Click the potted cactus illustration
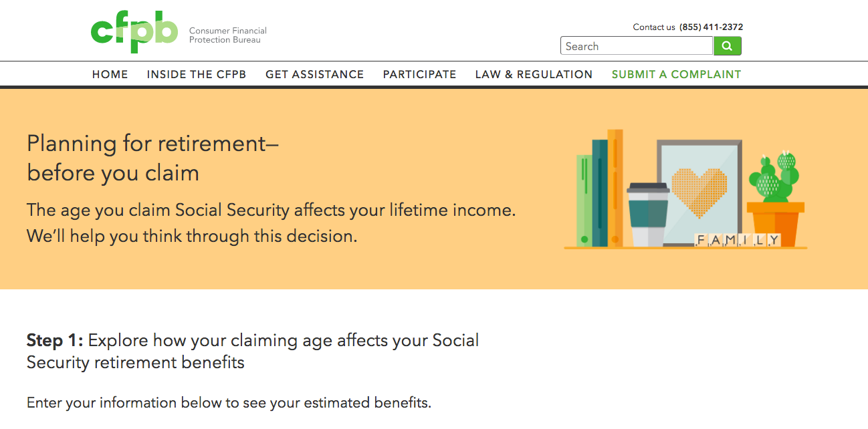868x429 pixels. pyautogui.click(x=776, y=200)
